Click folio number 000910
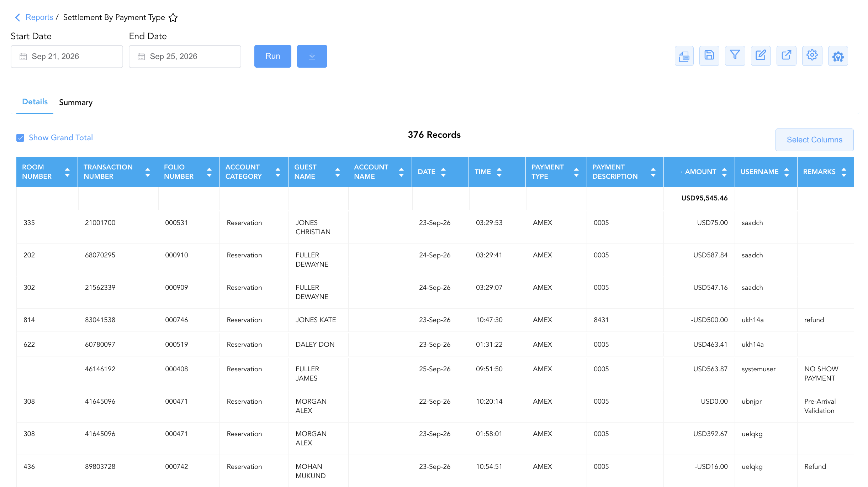 pyautogui.click(x=176, y=255)
